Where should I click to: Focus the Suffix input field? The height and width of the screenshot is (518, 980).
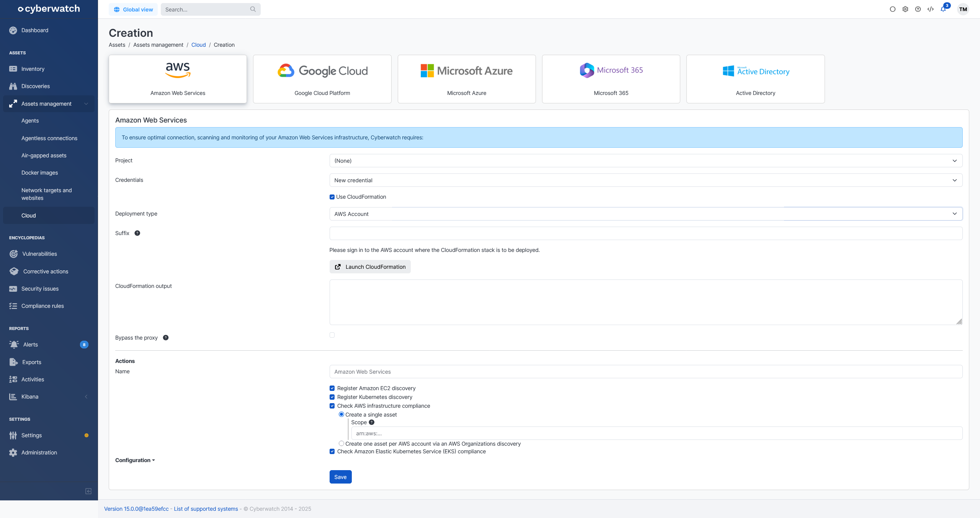[x=646, y=234]
